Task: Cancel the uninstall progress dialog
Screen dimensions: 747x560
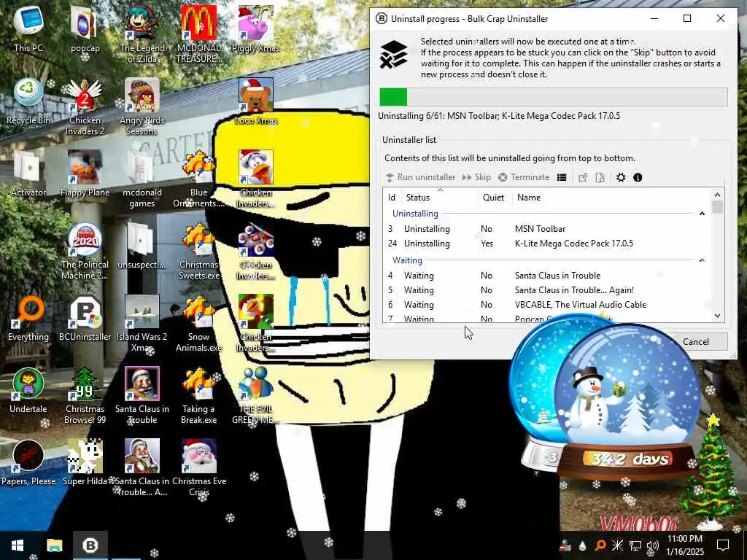Action: point(695,341)
